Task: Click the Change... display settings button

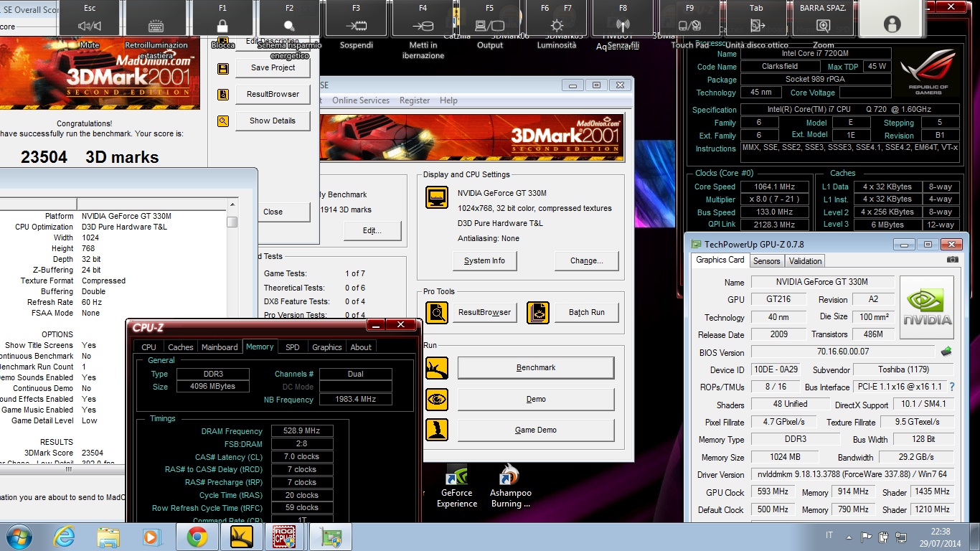Action: point(586,260)
